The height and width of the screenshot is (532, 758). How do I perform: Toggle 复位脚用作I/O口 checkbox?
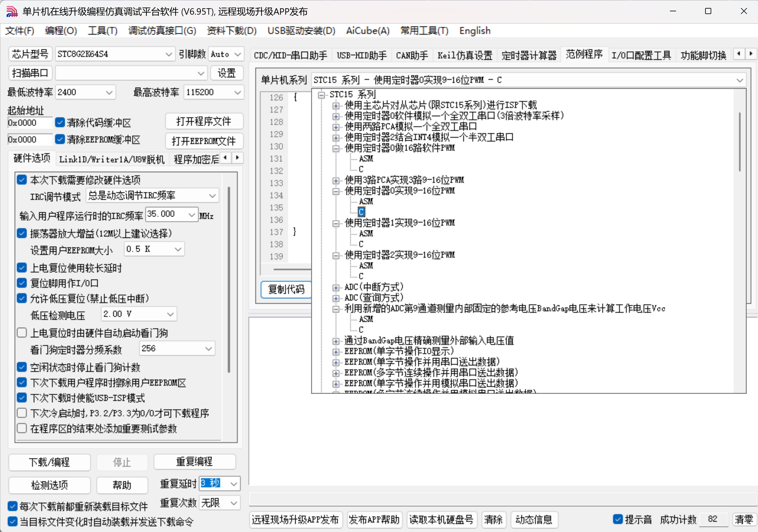[x=22, y=283]
